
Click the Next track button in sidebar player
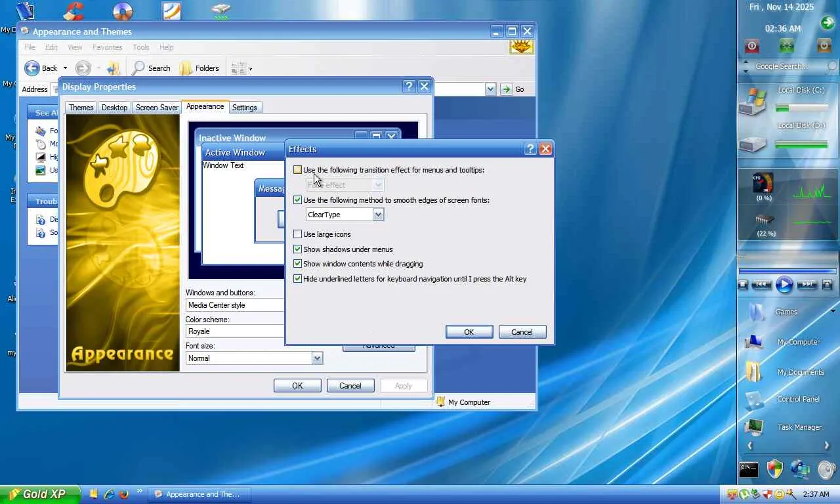point(807,285)
